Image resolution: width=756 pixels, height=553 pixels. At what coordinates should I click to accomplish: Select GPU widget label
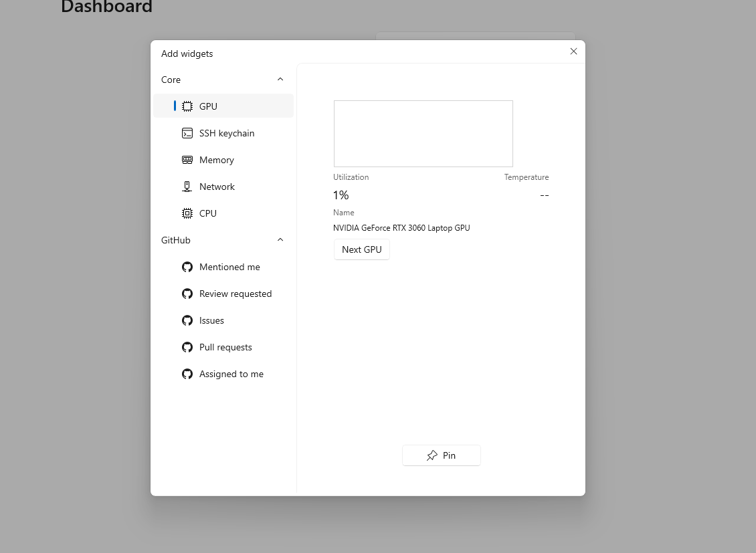(208, 106)
